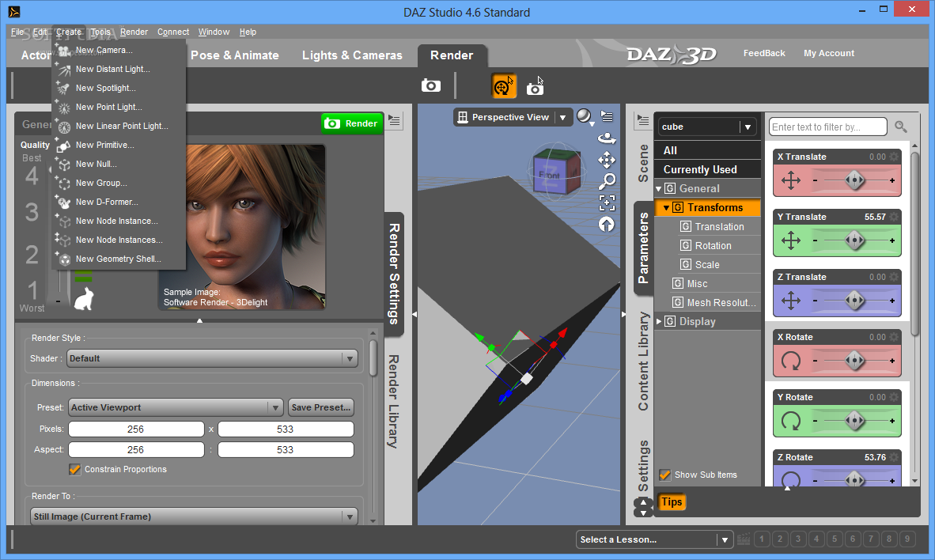Click the orbit camera icon in viewport
Image resolution: width=935 pixels, height=560 pixels.
point(607,138)
